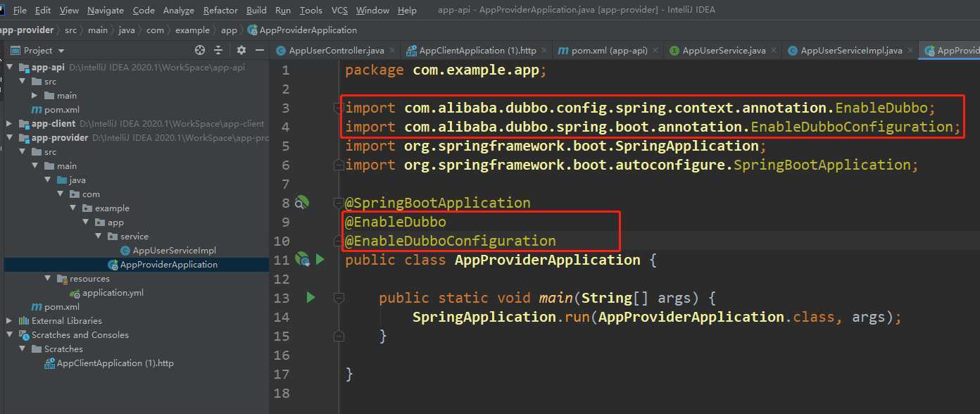This screenshot has width=980, height=414.
Task: Click AppProviderApplication breadcrumb in navigation bar
Action: 308,30
